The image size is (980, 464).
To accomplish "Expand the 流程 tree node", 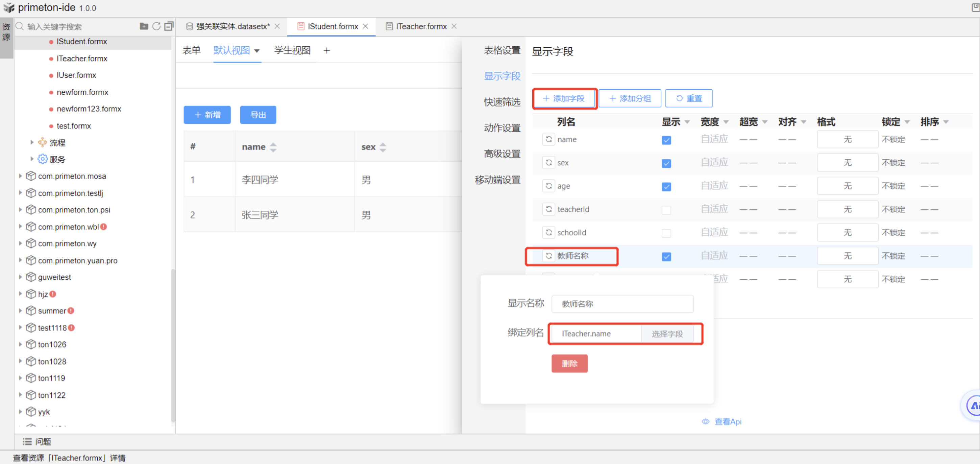I will pyautogui.click(x=32, y=142).
